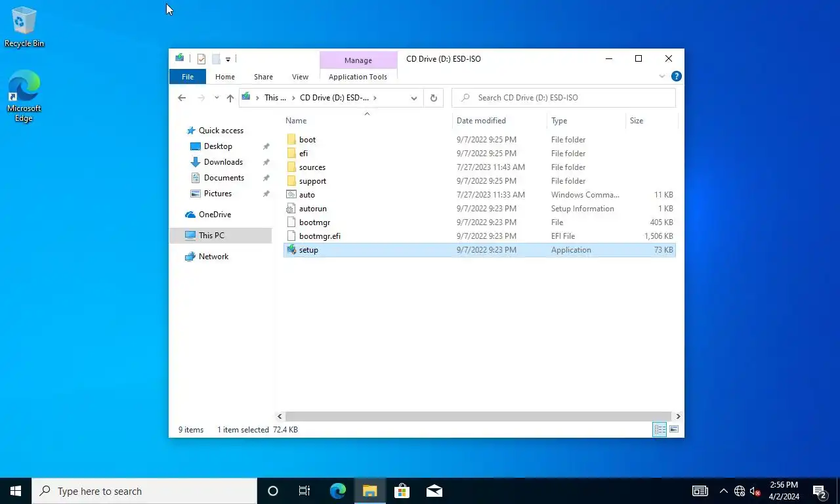Open Downloads in the navigation pane
The image size is (840, 504).
(x=223, y=162)
